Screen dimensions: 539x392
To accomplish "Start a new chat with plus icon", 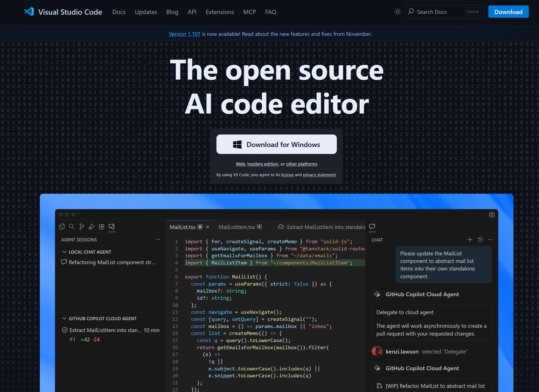I will tap(470, 240).
